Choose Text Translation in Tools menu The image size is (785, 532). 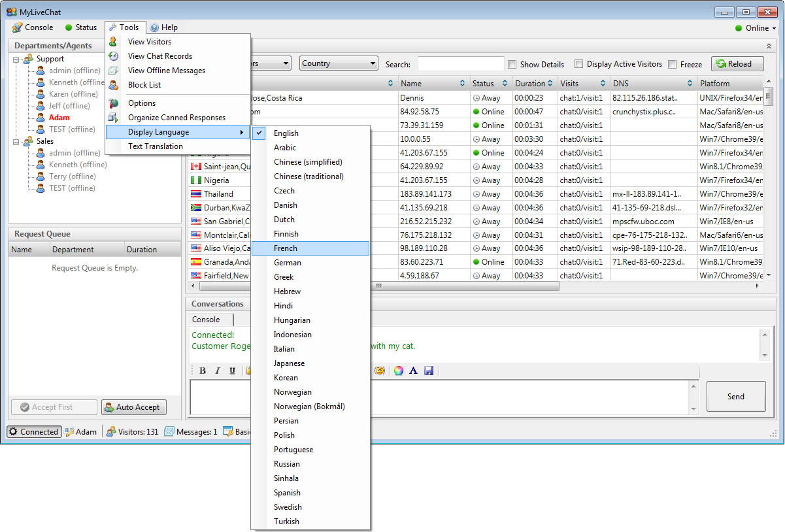156,146
